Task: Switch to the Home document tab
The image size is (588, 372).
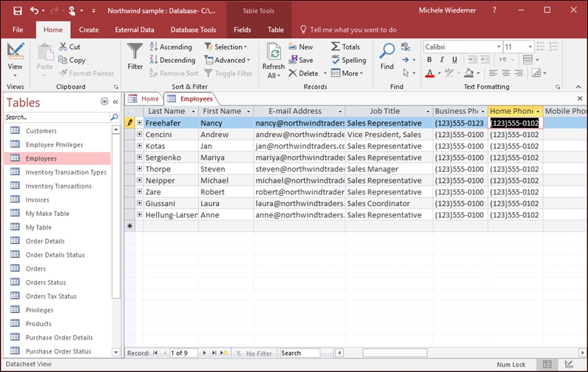Action: pyautogui.click(x=144, y=98)
